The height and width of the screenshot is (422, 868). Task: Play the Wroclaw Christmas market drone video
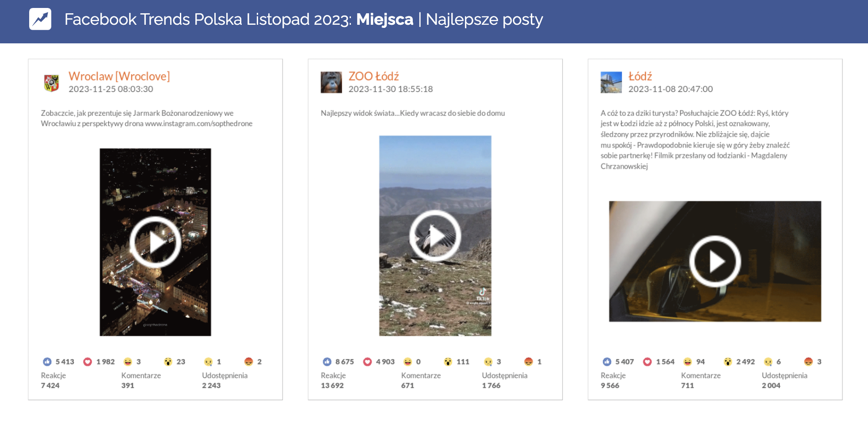tap(155, 242)
